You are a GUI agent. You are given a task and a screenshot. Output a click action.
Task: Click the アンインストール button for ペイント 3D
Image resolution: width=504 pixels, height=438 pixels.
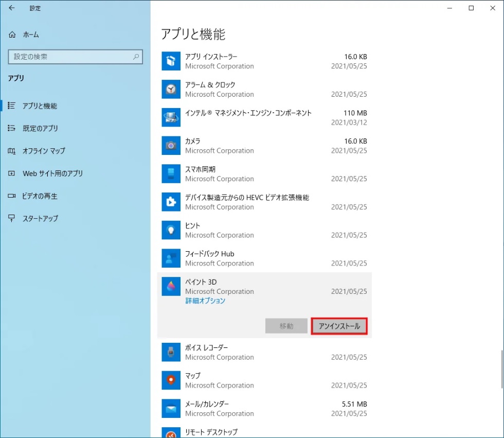pos(339,326)
